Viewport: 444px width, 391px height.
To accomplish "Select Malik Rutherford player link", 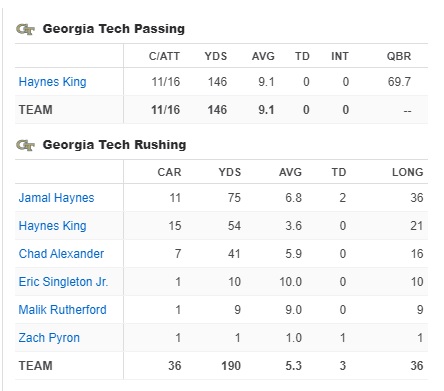I will tap(63, 310).
